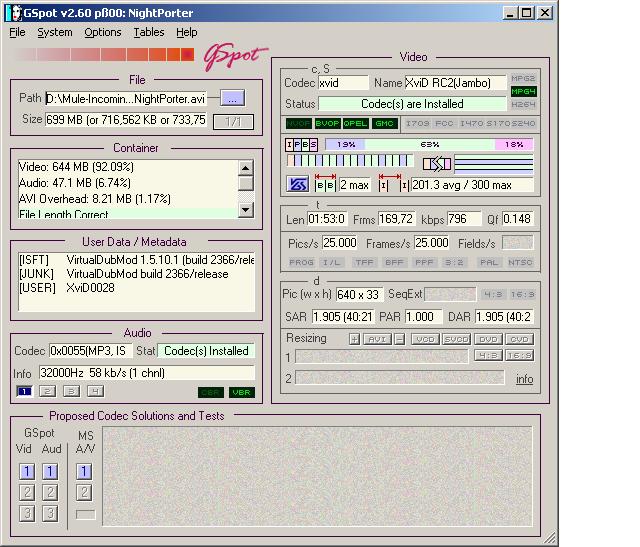Viewport: 640px width, 547px height.
Task: Click the 18% pink segment of bar
Action: coord(513,145)
